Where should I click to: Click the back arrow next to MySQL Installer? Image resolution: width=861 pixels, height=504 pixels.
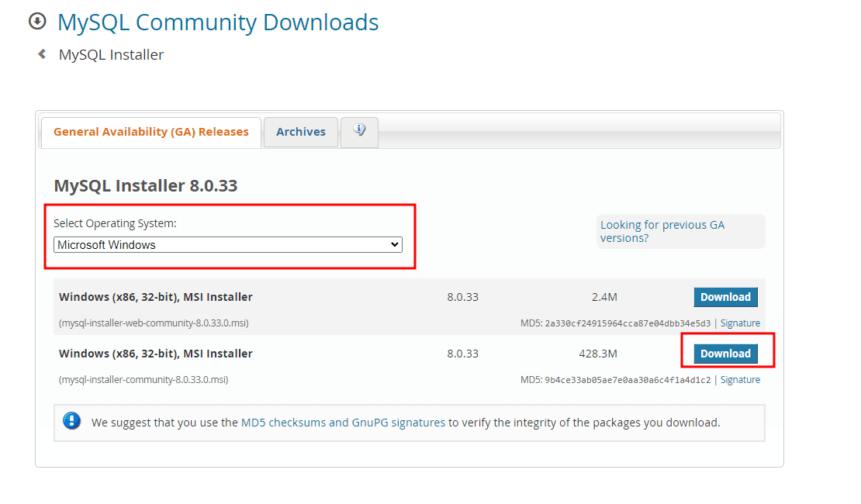[42, 54]
